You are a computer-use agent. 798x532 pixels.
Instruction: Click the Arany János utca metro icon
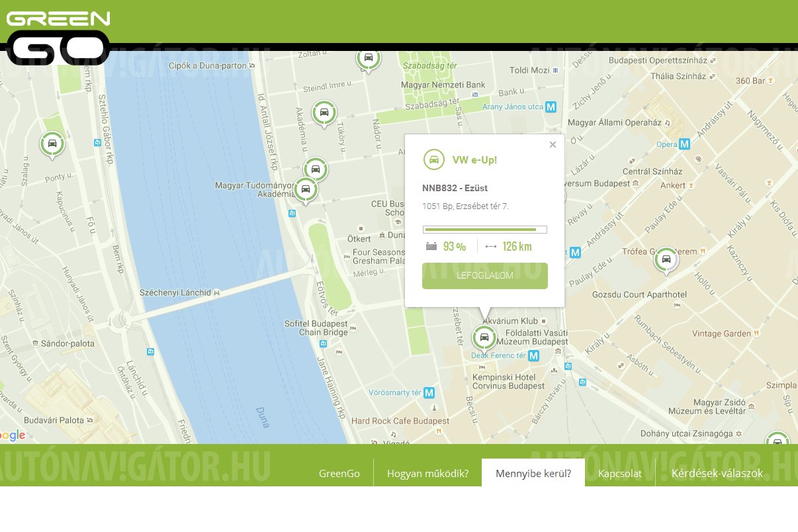pyautogui.click(x=551, y=107)
